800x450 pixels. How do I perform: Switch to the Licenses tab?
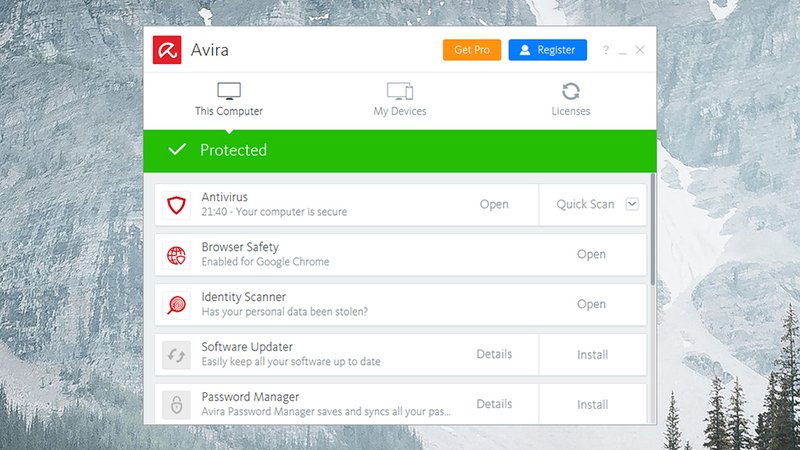tap(570, 100)
